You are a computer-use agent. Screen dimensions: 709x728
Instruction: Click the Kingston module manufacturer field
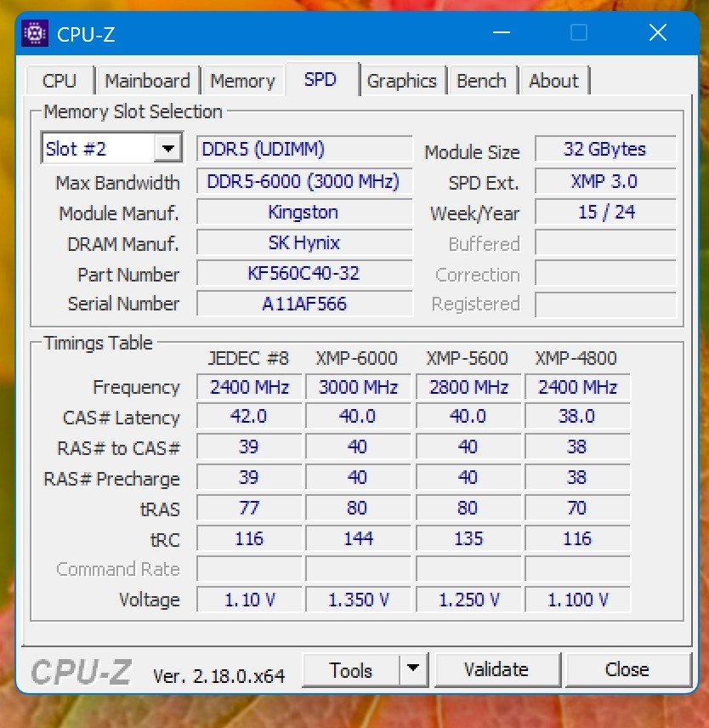[x=304, y=212]
